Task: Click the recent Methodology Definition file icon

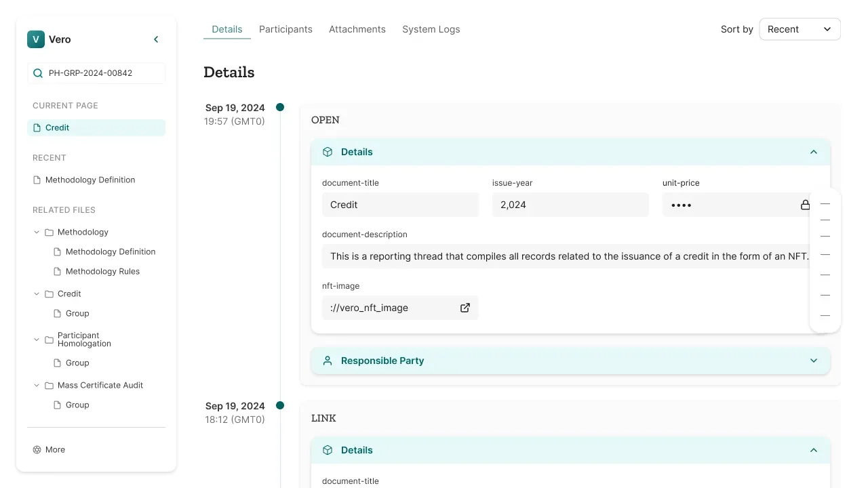Action: click(37, 180)
